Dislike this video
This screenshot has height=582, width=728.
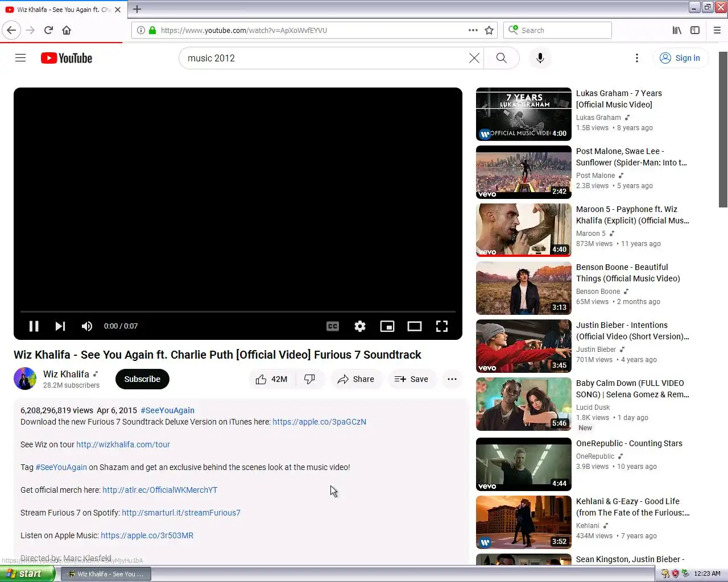click(310, 379)
